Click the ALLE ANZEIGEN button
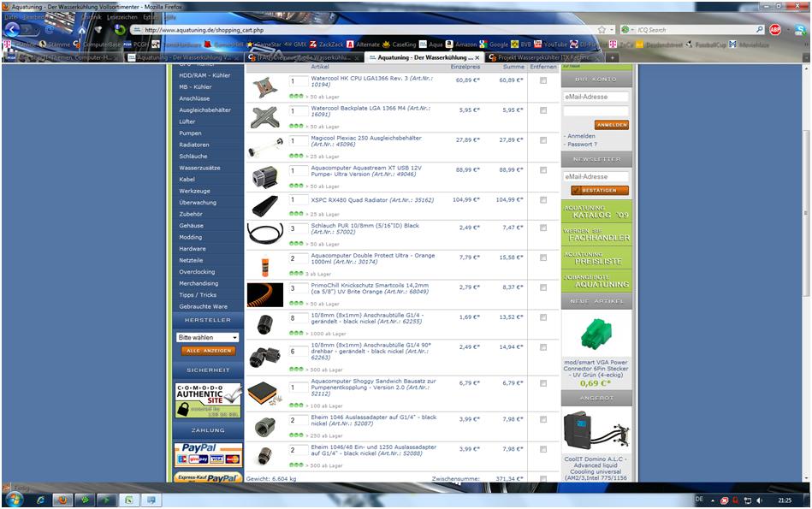 (208, 351)
